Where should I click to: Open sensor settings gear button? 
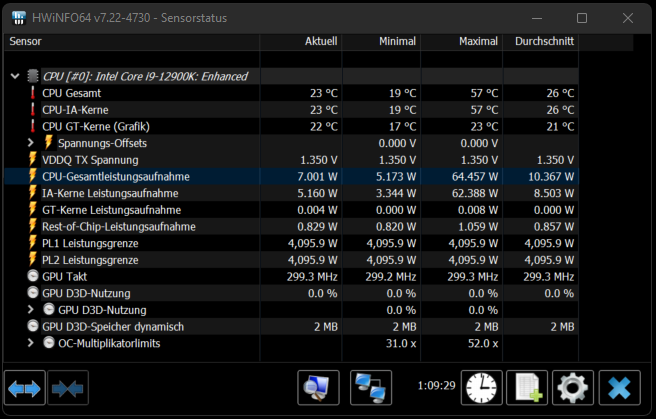[x=573, y=388]
